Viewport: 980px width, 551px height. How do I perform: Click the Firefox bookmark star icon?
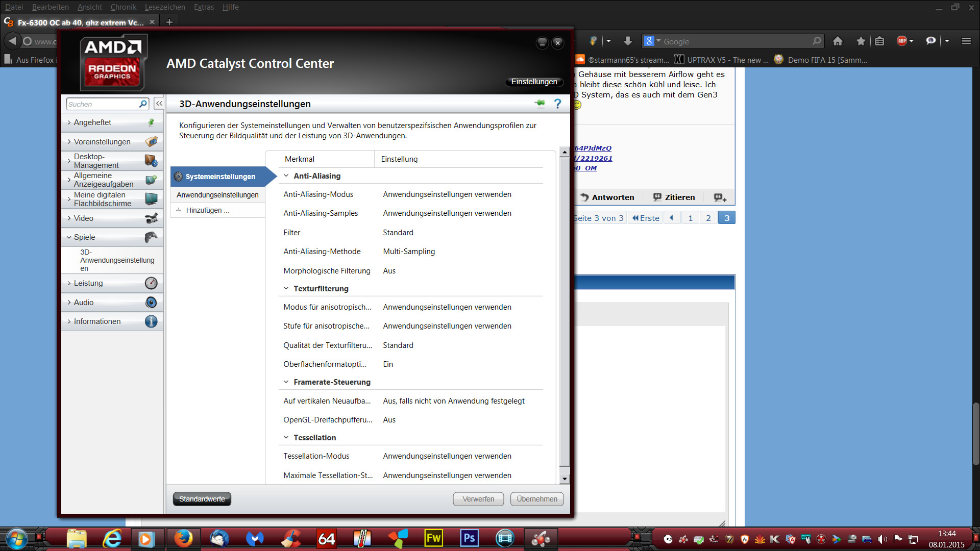coord(861,41)
